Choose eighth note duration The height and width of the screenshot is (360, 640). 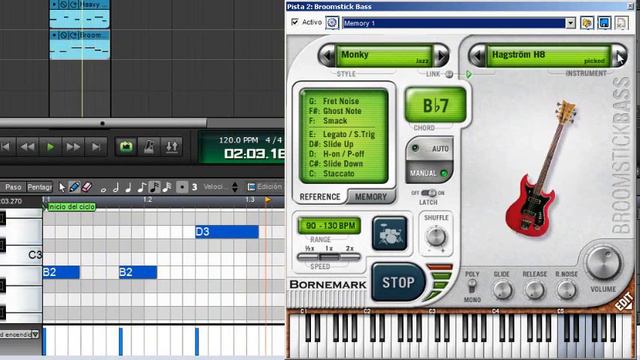click(x=141, y=187)
